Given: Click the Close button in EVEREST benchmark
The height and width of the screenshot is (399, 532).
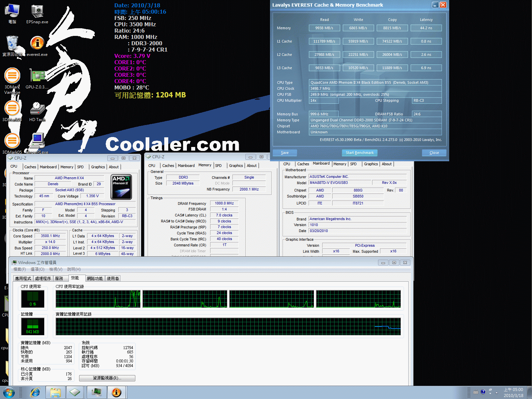Looking at the screenshot, I should click(434, 153).
